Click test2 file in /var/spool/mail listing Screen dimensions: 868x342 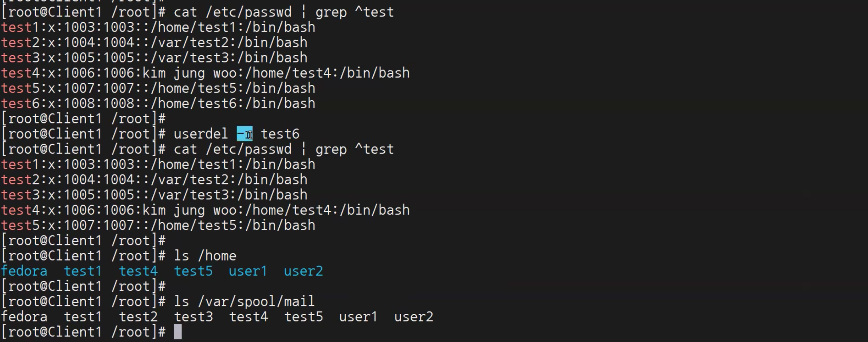click(x=138, y=317)
